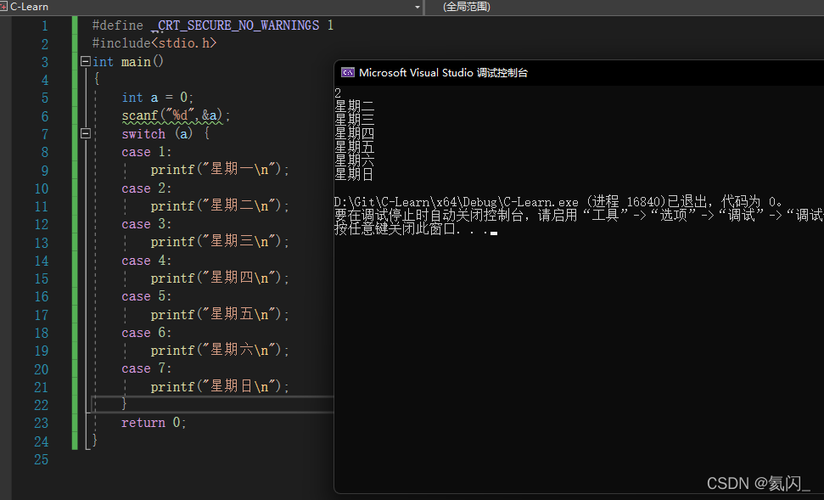Click line number 7 in the gutter

coord(45,134)
